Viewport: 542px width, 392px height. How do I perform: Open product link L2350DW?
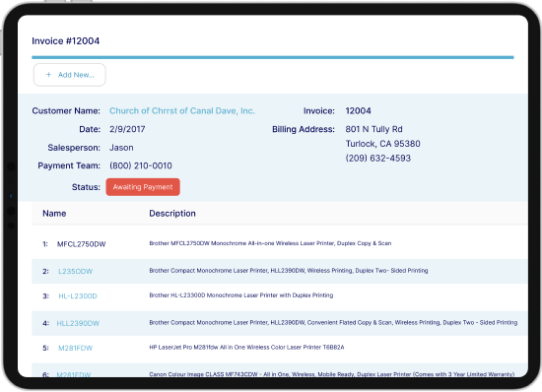(x=75, y=272)
